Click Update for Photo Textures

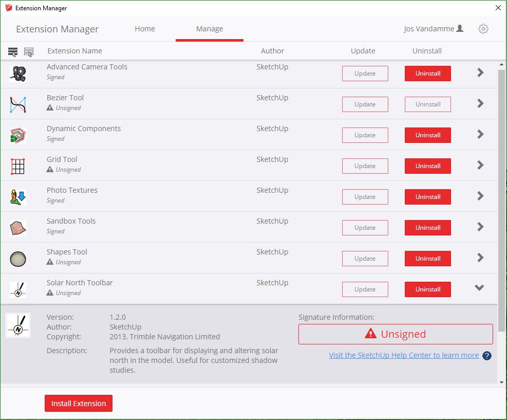coord(365,197)
